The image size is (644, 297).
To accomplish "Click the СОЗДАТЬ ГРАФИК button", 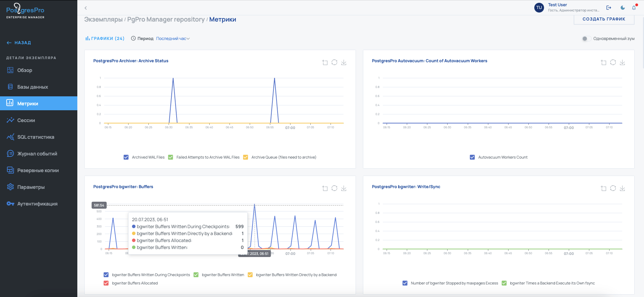I will (604, 19).
